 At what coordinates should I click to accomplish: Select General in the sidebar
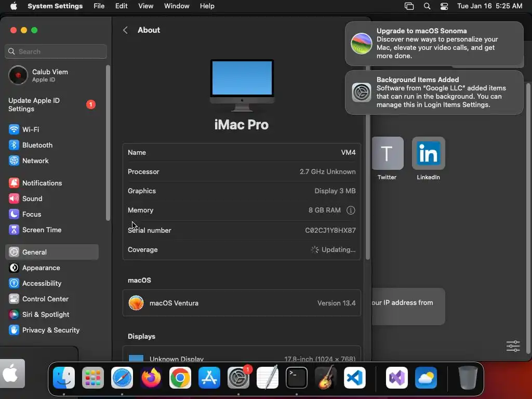coord(51,252)
